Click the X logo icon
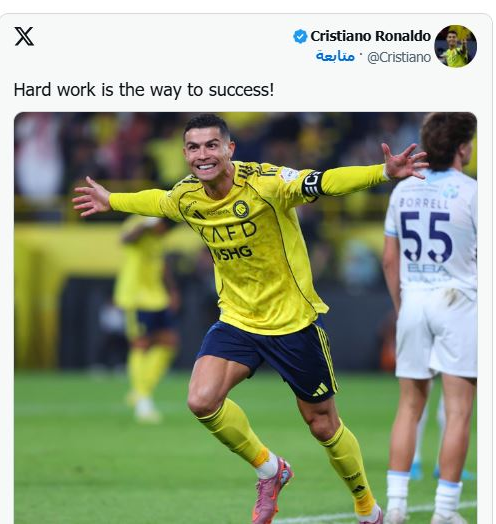The width and height of the screenshot is (496, 524). pyautogui.click(x=24, y=36)
